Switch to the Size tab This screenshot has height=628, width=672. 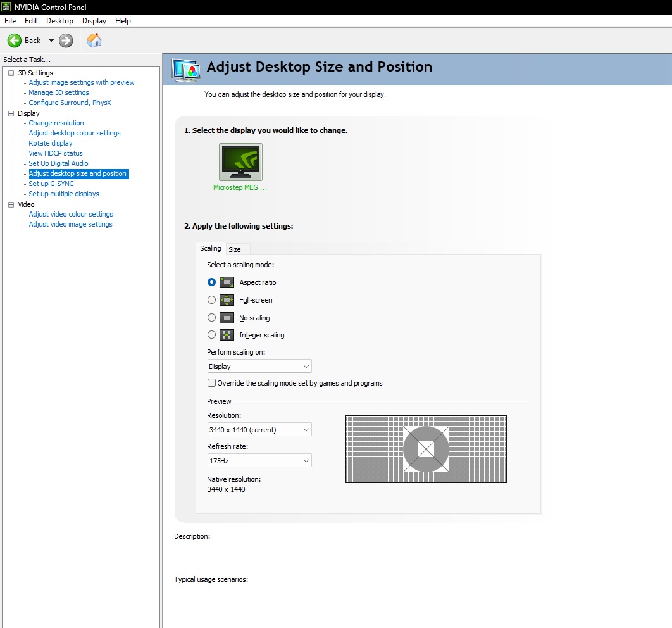coord(235,249)
